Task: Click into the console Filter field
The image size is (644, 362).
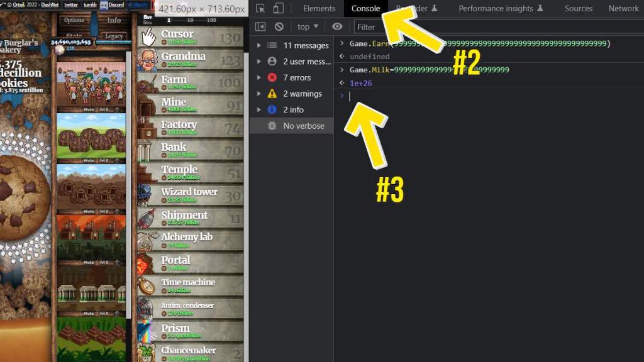Action: 499,27
